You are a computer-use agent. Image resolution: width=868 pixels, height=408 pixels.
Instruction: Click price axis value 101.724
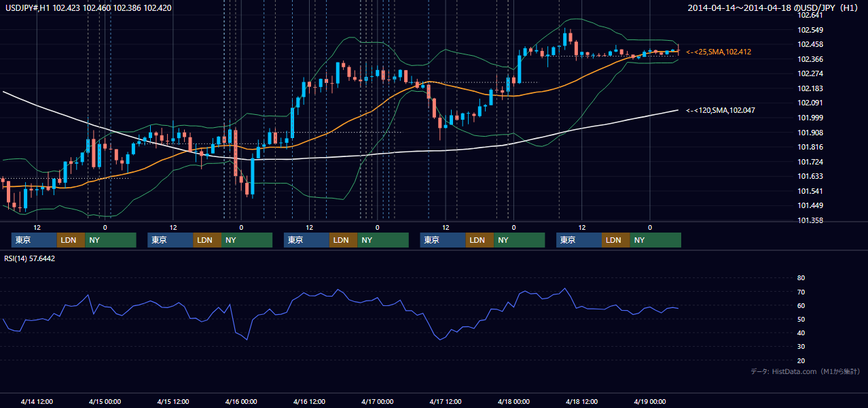(810, 162)
